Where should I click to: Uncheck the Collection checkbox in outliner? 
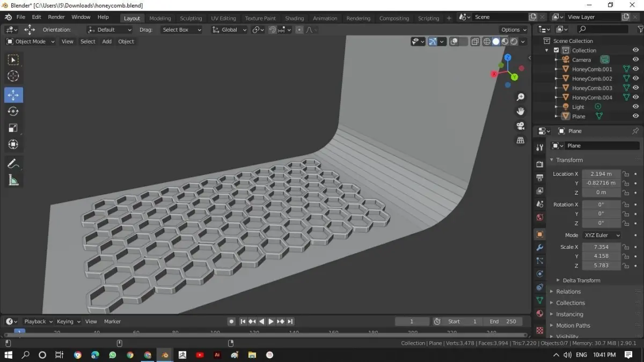tap(557, 50)
